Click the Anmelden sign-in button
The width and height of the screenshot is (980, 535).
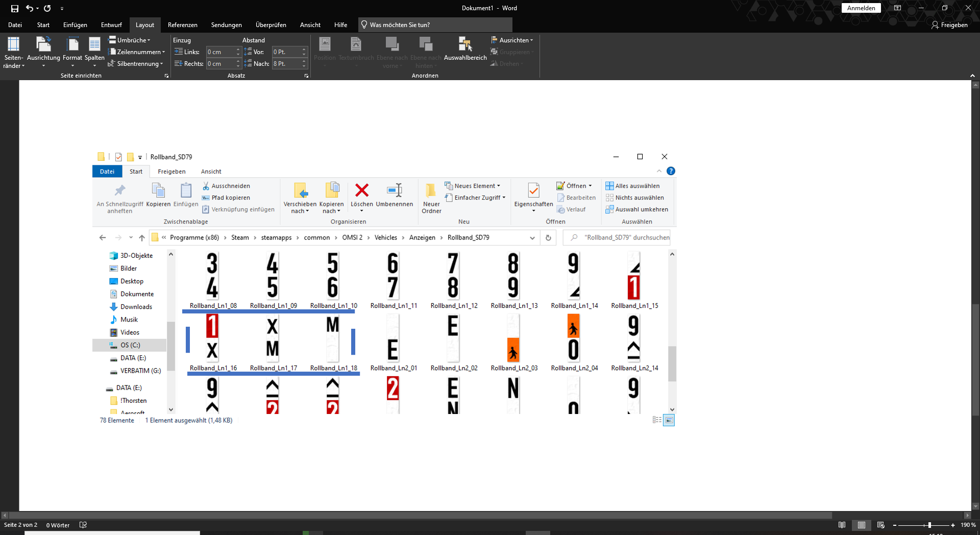tap(861, 8)
